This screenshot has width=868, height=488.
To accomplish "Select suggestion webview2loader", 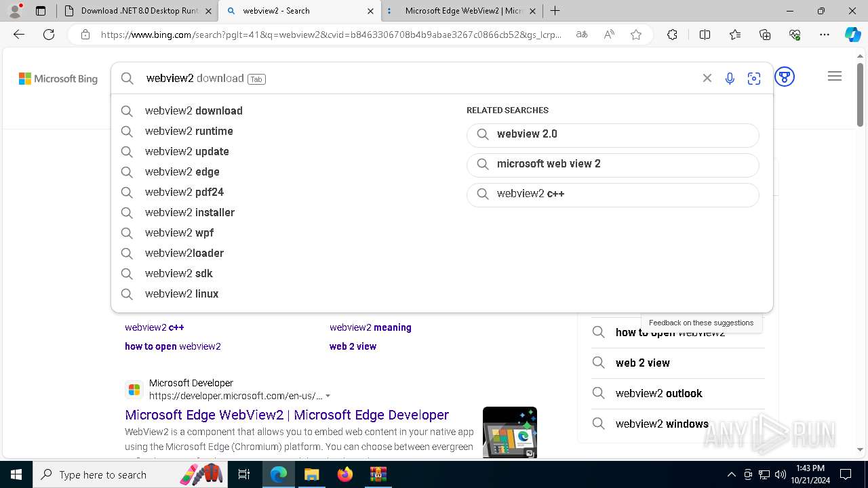I will click(x=184, y=253).
